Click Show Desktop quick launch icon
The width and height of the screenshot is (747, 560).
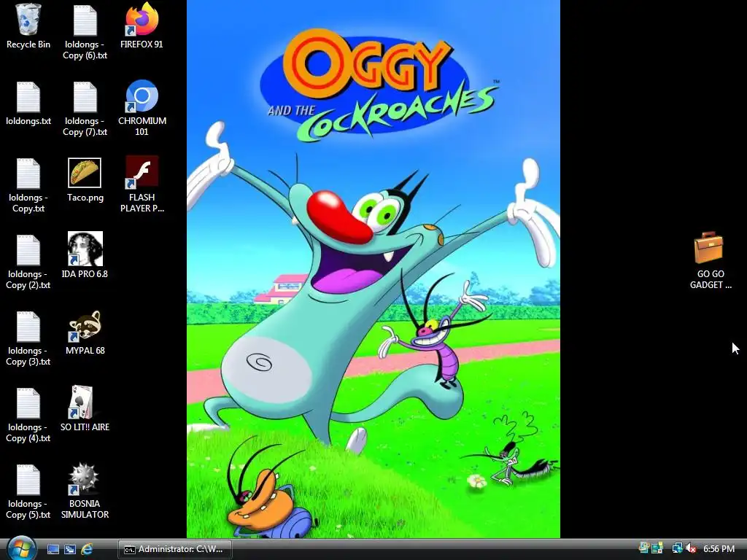53,549
